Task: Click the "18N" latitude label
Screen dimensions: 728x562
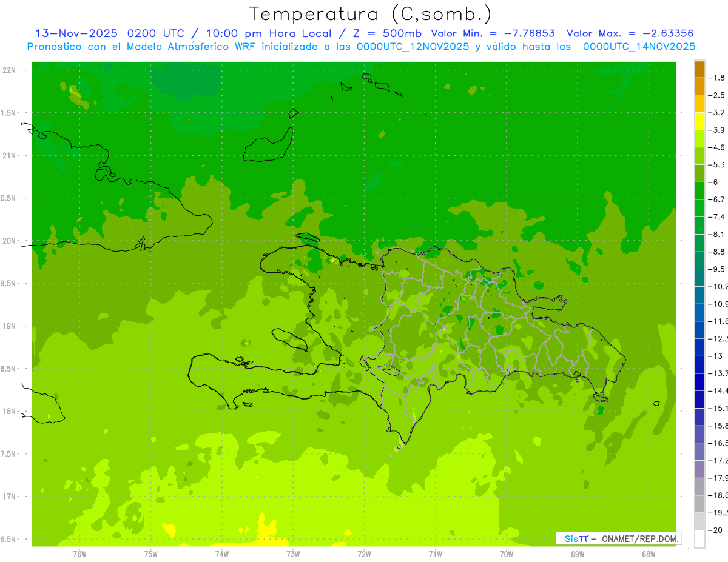Action: point(9,412)
